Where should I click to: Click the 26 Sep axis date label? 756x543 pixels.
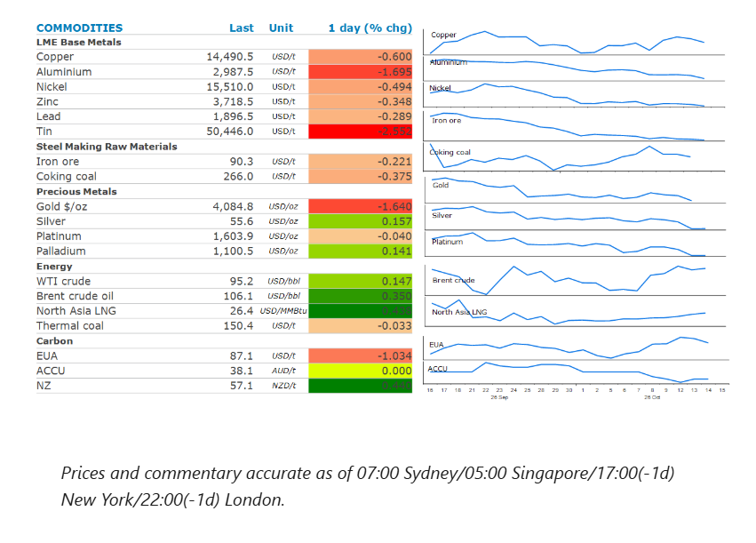pyautogui.click(x=499, y=397)
